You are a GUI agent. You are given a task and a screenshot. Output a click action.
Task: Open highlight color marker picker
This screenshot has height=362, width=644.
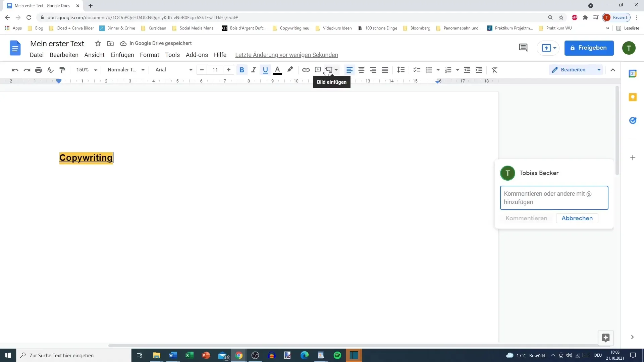click(x=290, y=70)
